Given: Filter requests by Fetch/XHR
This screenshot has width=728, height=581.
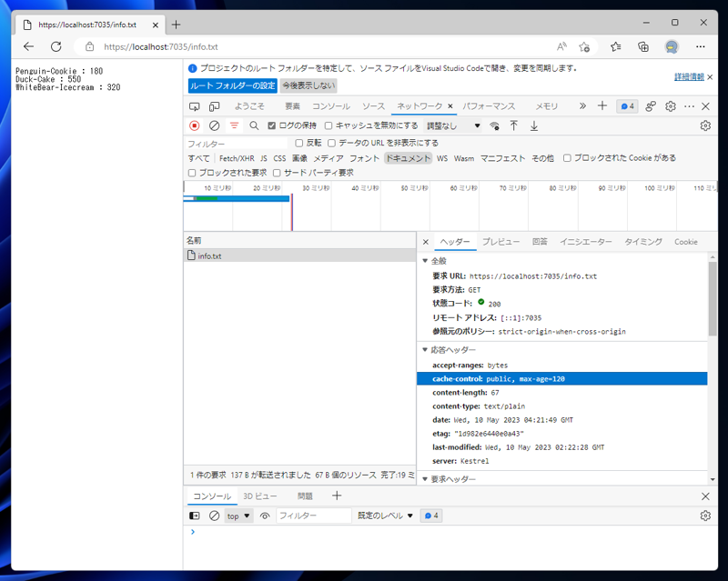Looking at the screenshot, I should point(237,158).
